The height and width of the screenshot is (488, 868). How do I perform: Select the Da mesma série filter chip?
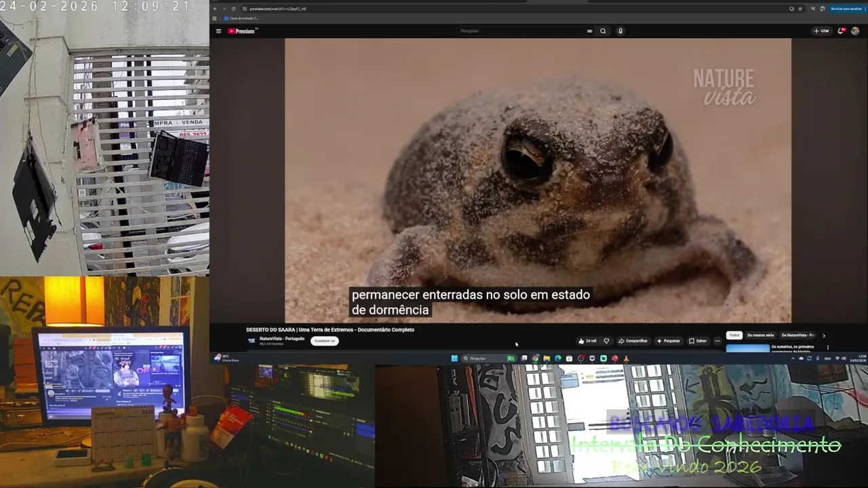[x=760, y=335]
